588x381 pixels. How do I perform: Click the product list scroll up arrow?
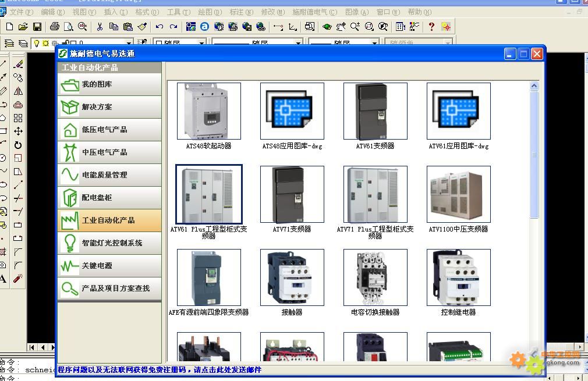coord(534,86)
